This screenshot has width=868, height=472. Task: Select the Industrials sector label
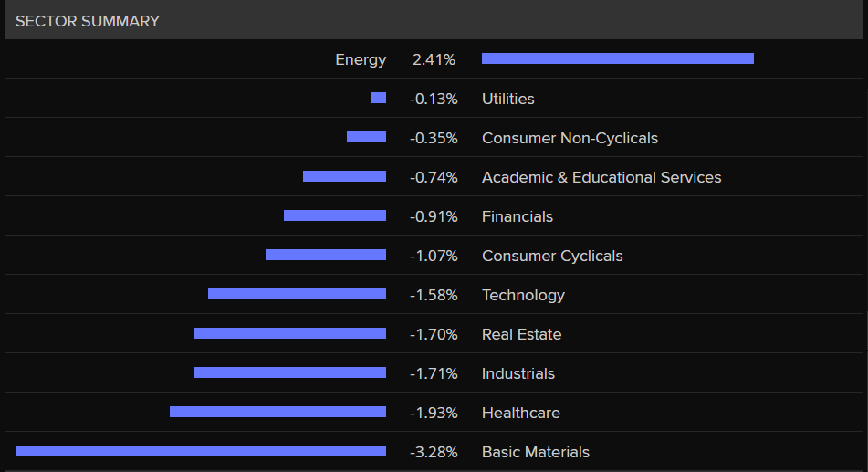518,373
